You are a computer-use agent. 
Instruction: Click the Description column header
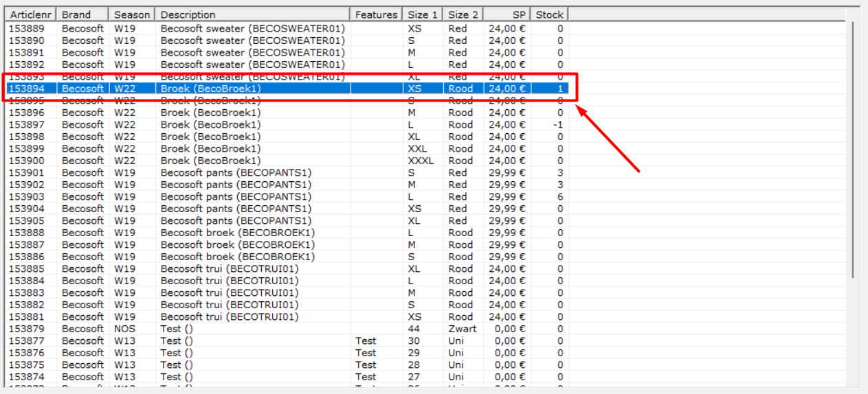pyautogui.click(x=253, y=14)
